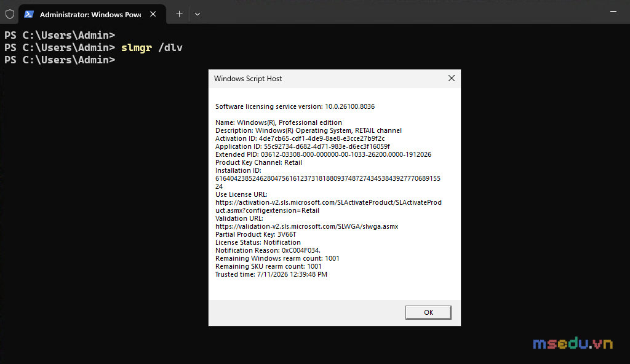Click the 'Installation ID:' label
This screenshot has width=630, height=364.
tap(238, 171)
